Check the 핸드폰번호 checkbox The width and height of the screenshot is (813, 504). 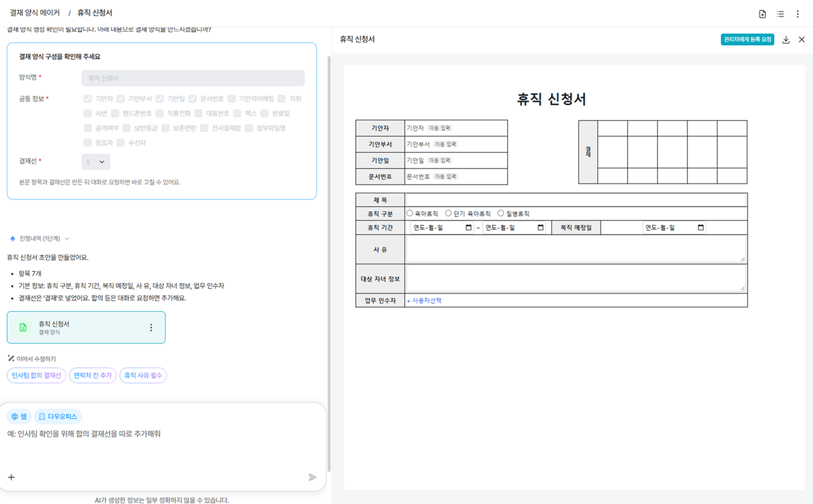click(x=115, y=113)
